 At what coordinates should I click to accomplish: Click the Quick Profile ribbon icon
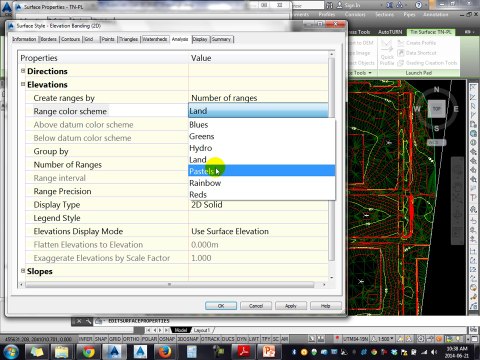(x=387, y=53)
